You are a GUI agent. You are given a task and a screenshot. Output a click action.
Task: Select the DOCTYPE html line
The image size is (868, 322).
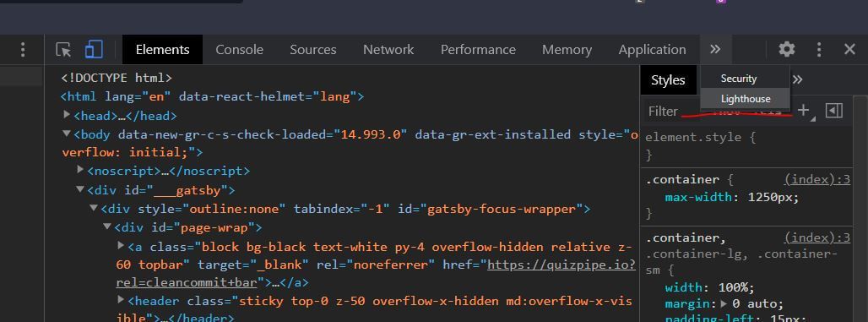pyautogui.click(x=117, y=78)
